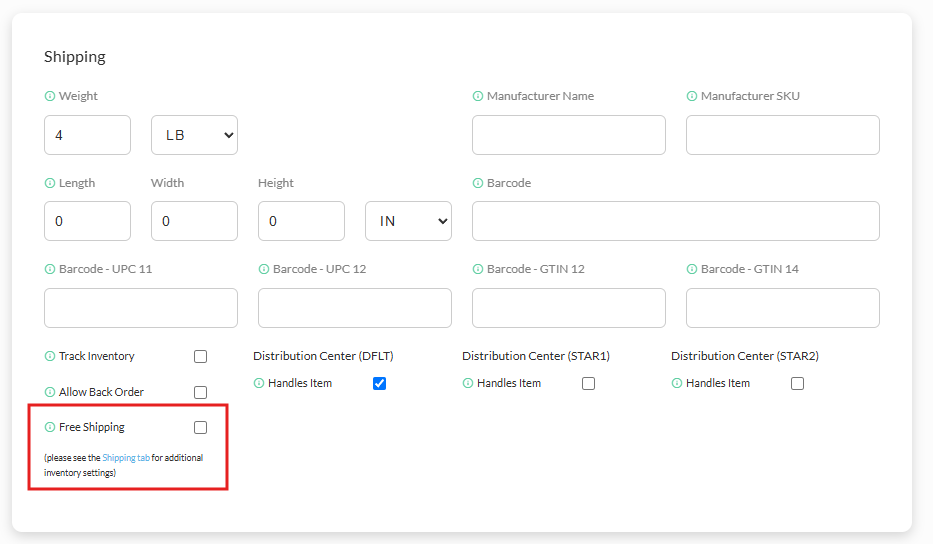Screen dimensions: 933x544
Task: Click the Free Shipping label text
Action: (x=92, y=427)
